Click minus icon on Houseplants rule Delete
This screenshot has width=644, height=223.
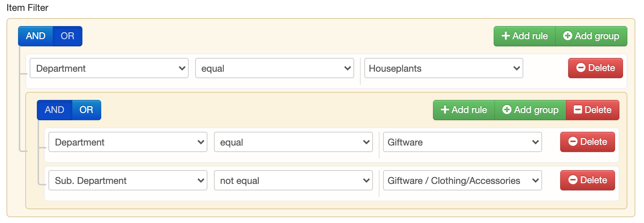pos(581,68)
